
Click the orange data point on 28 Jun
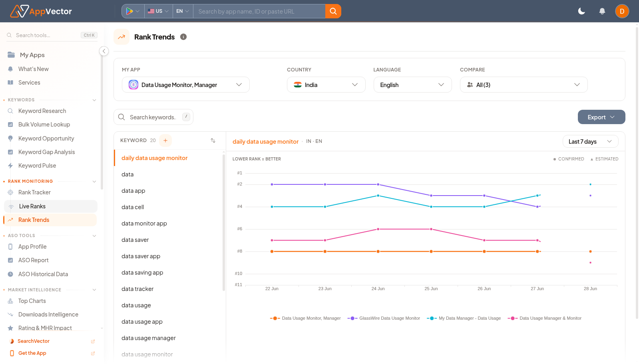pos(590,251)
